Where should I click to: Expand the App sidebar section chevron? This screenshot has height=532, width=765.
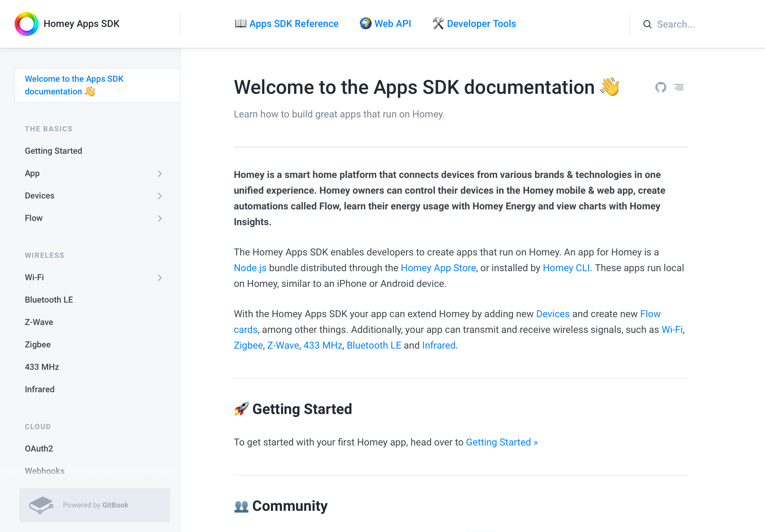point(160,174)
